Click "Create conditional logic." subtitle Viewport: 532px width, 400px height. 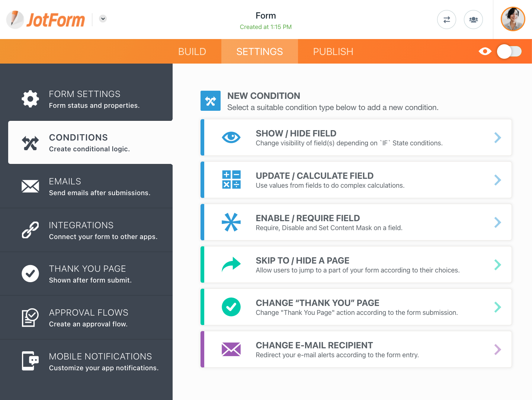tap(89, 149)
